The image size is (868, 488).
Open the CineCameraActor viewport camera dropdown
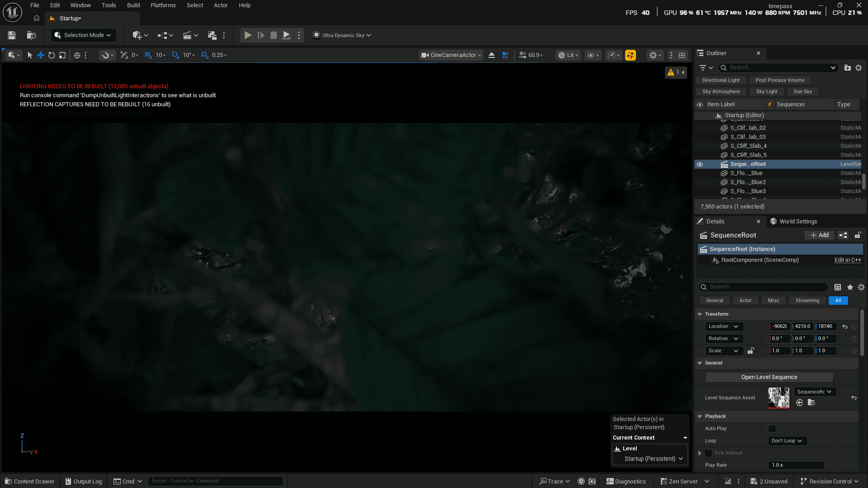pos(451,55)
